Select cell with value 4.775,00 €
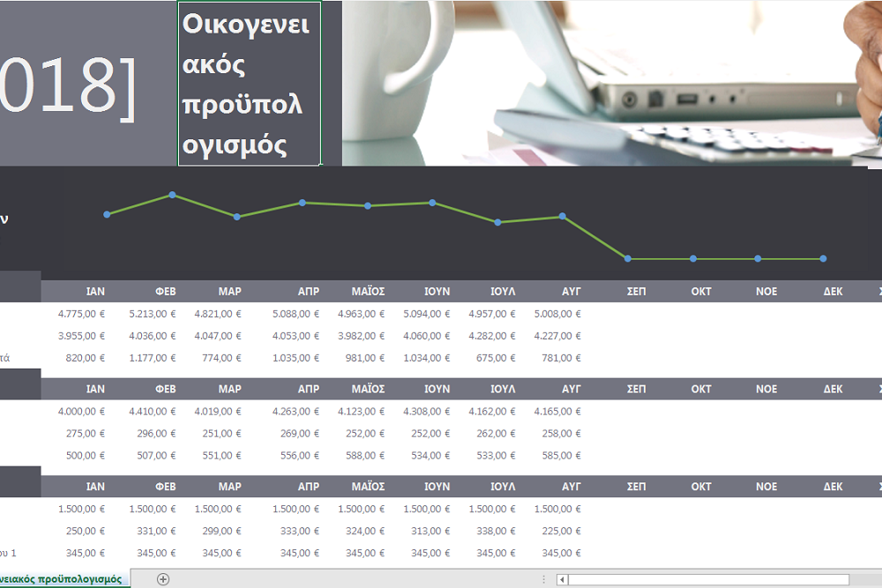882x588 pixels. point(81,314)
